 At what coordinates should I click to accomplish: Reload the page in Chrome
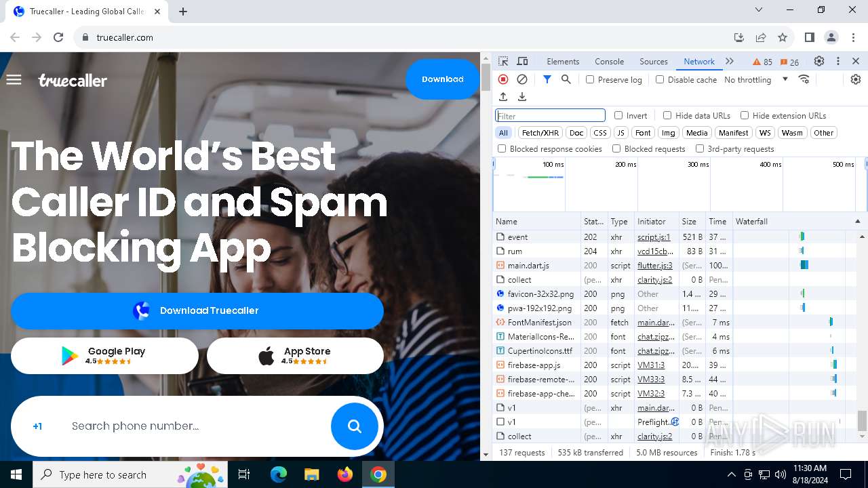click(x=58, y=37)
